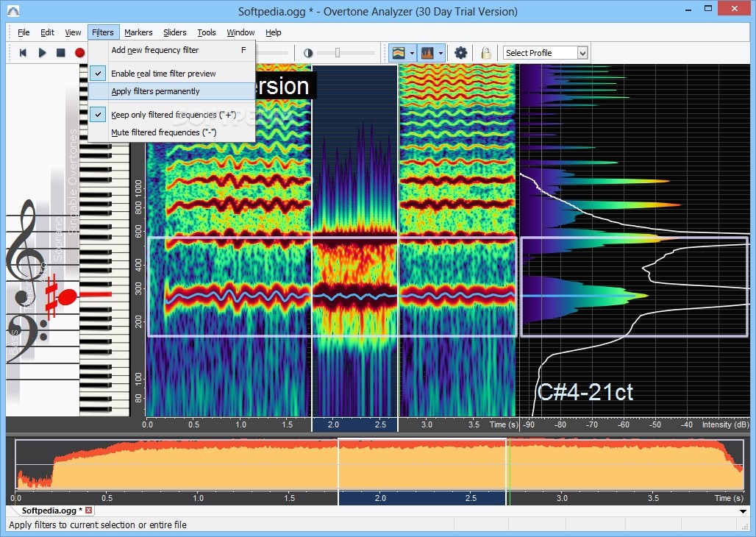Toggle the spectrogram view button
This screenshot has width=756, height=537.
tap(399, 52)
